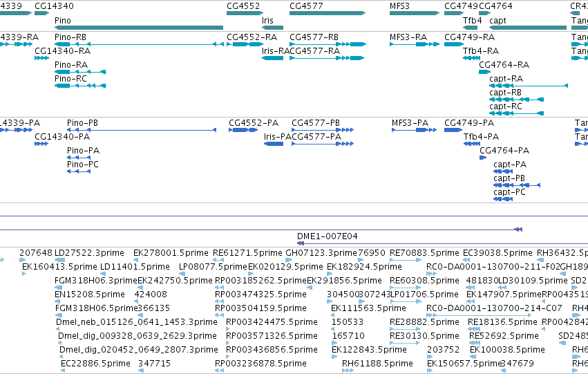This screenshot has height=374, width=588.
Task: Select the RC0-DA0001-130700-211-F02 label
Action: [493, 266]
